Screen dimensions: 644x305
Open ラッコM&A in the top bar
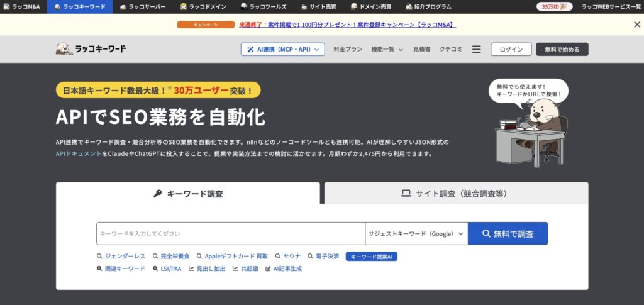[22, 6]
